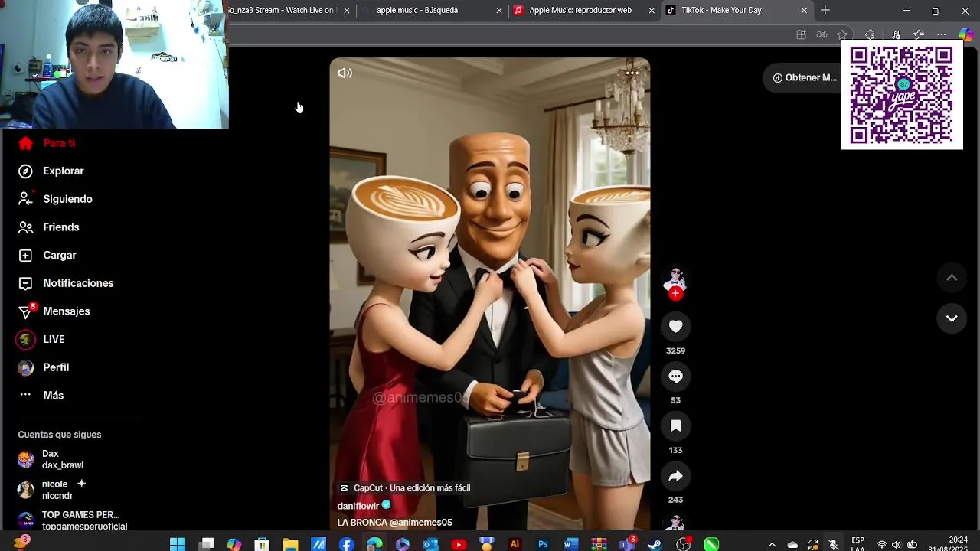Open Adobe Illustrator from taskbar

pos(514,544)
